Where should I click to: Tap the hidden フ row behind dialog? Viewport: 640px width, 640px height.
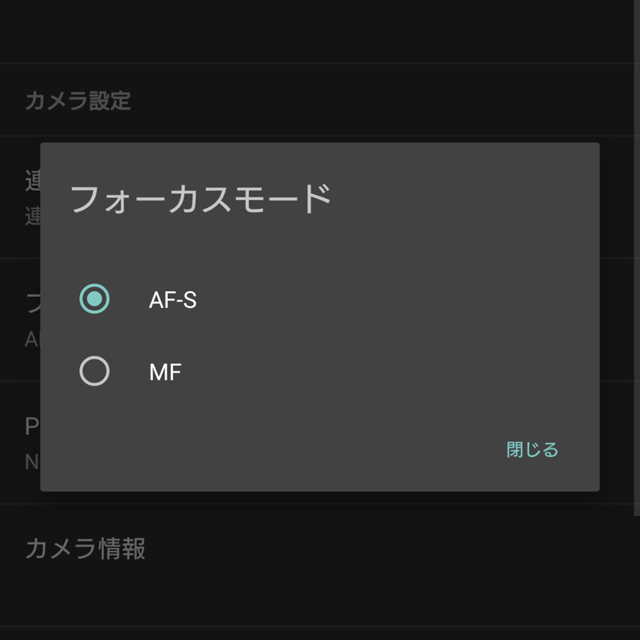pos(30,303)
